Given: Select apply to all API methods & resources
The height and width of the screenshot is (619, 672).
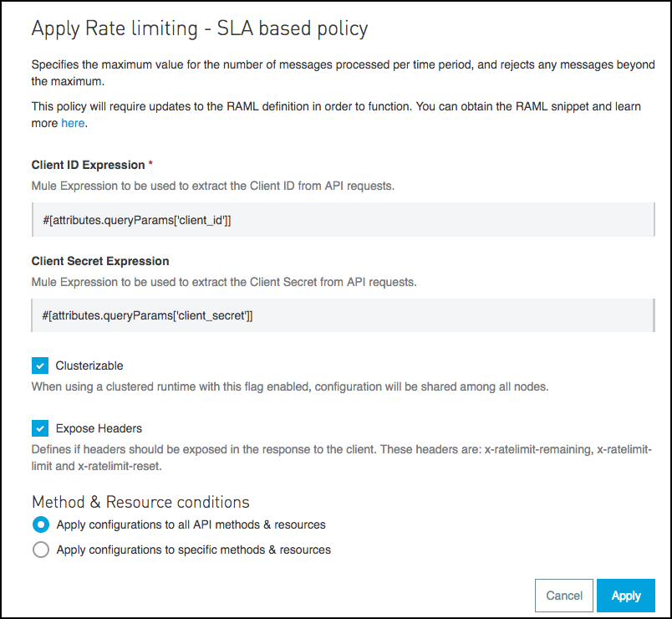Looking at the screenshot, I should [41, 524].
